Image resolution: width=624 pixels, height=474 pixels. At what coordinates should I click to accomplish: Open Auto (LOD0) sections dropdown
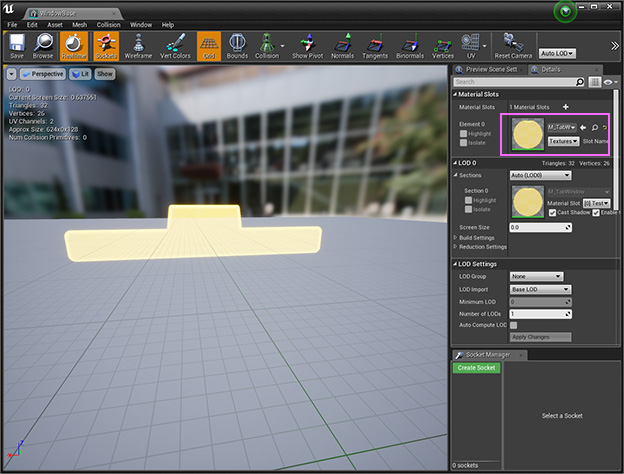tap(540, 175)
